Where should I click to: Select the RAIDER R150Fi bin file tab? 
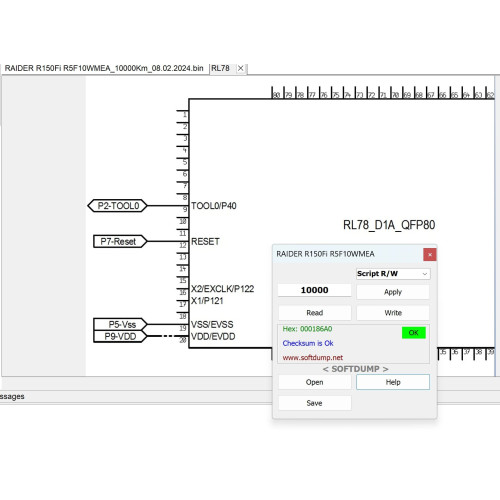pyautogui.click(x=104, y=68)
